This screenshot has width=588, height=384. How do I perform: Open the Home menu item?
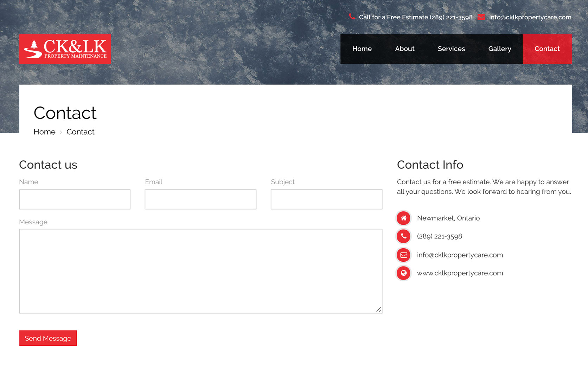tap(362, 49)
